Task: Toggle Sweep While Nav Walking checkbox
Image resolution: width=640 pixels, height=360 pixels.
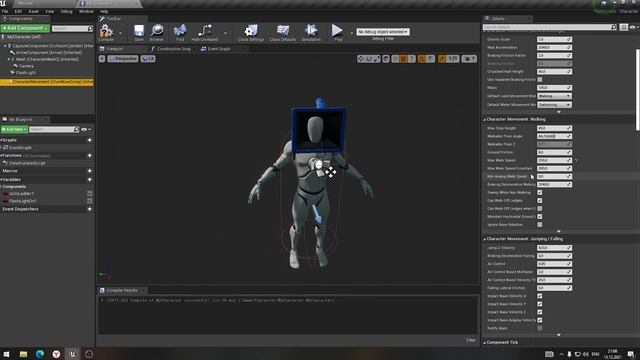Action: point(540,192)
